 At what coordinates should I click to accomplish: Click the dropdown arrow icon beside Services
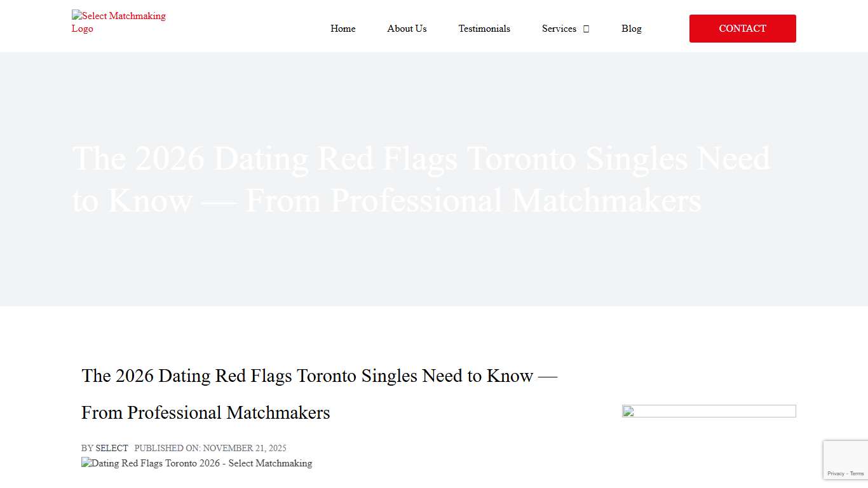(x=586, y=29)
